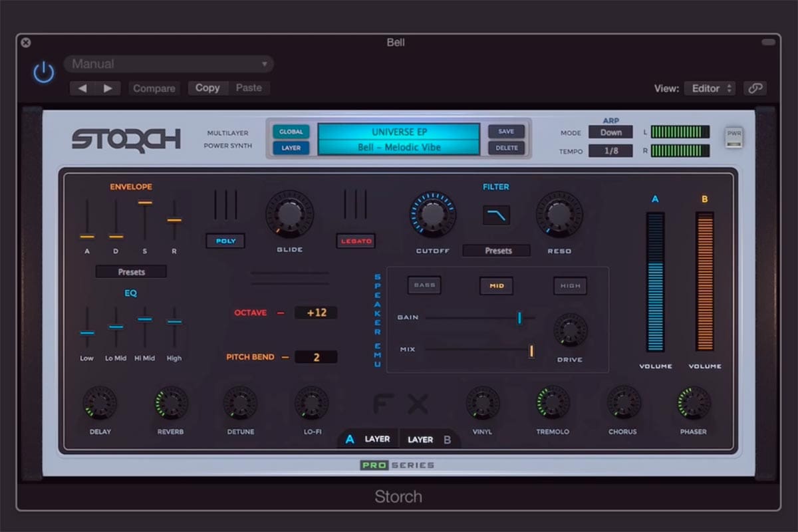Toggle the plugin bypass power icon
This screenshot has height=532, width=798.
(x=44, y=72)
